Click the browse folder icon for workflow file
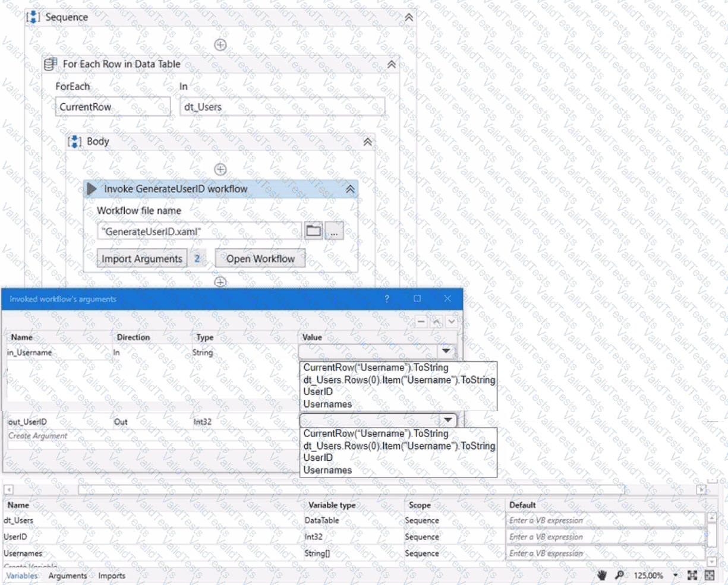The image size is (728, 585). 314,231
